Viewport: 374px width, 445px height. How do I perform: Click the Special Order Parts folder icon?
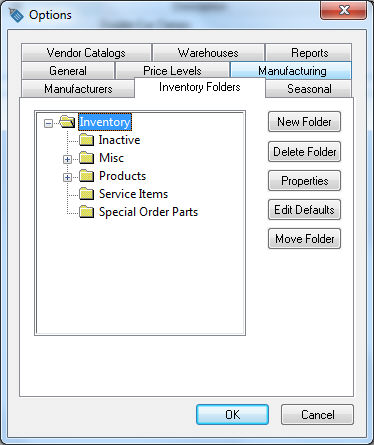[x=87, y=212]
